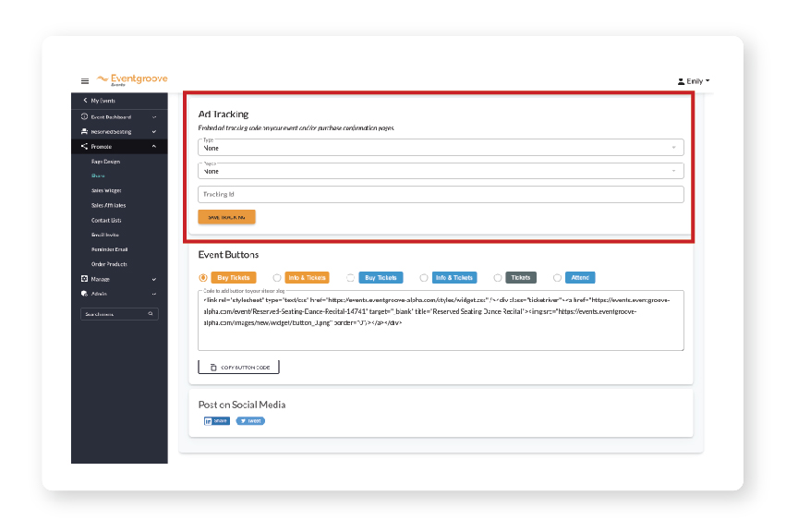
Task: Click the search magnifier icon
Action: (151, 314)
